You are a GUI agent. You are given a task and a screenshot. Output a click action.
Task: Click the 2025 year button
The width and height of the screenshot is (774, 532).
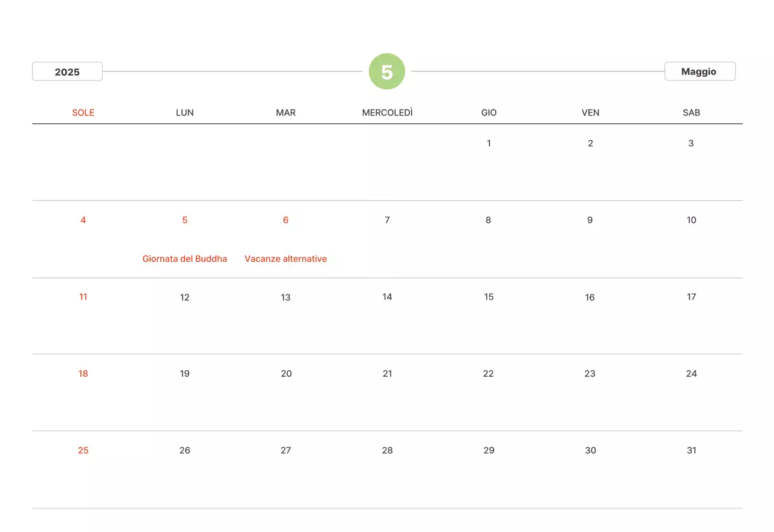click(x=67, y=71)
